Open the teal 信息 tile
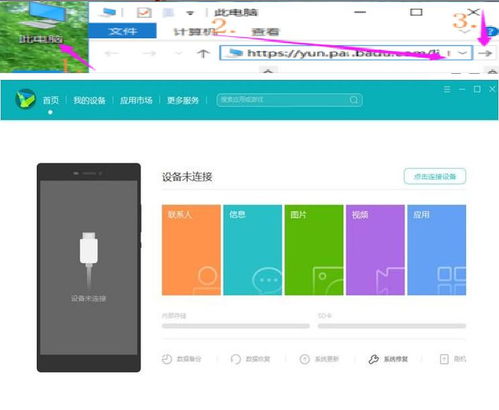Image resolution: width=499 pixels, height=410 pixels. (x=253, y=250)
